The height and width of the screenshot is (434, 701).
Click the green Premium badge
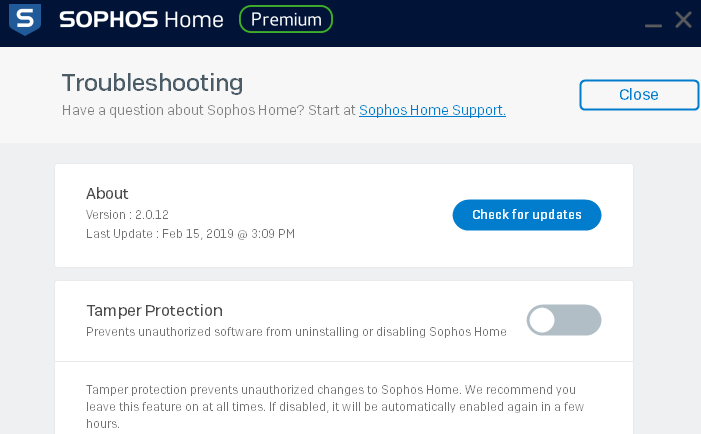pyautogui.click(x=286, y=19)
